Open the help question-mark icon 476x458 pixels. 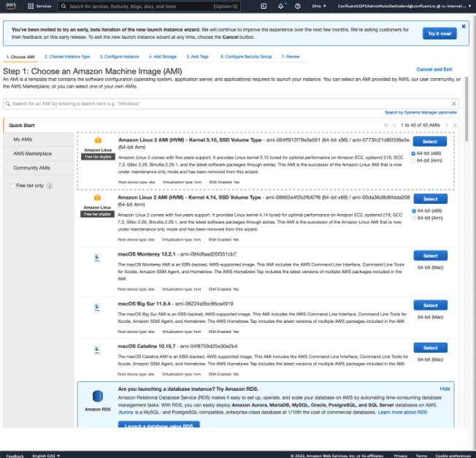click(x=298, y=6)
